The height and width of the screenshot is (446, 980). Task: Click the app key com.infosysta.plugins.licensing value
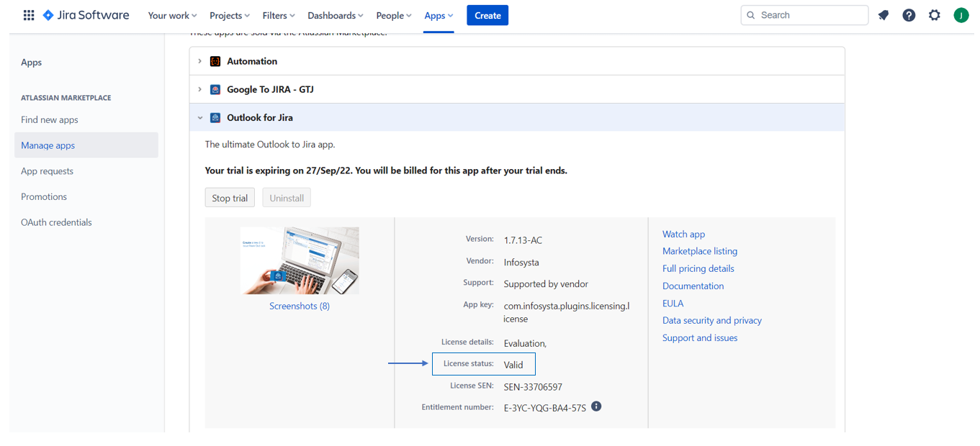tap(567, 312)
